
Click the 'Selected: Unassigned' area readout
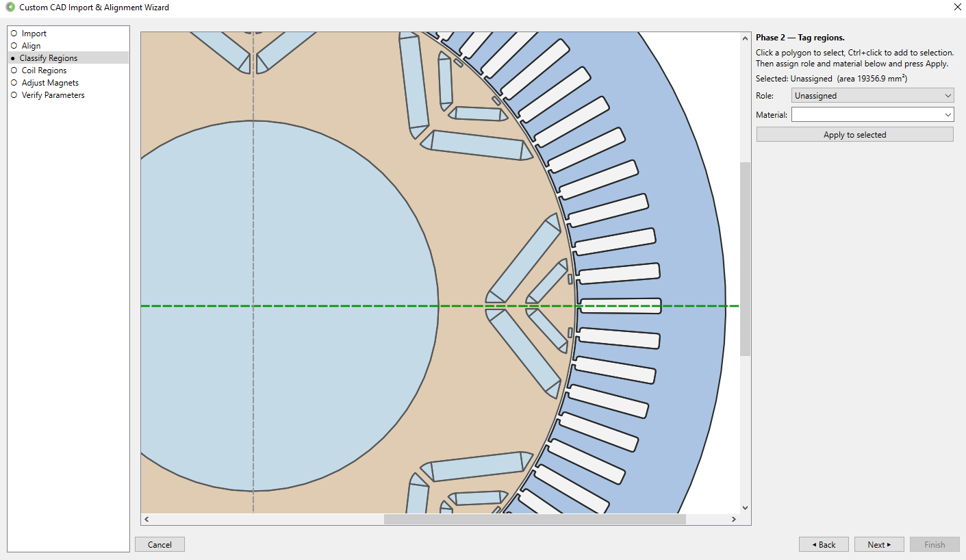tap(832, 79)
